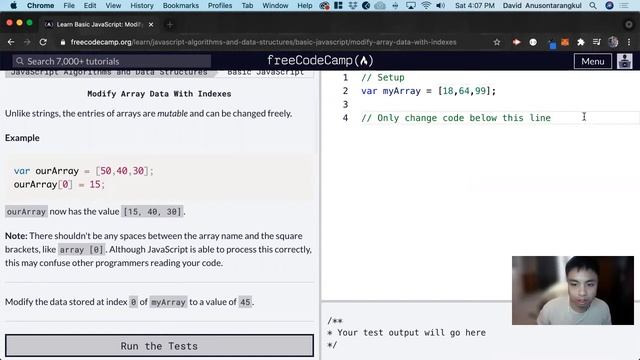Click the freeCodeCamp user avatar
Viewport: 640px width, 360px height.
[624, 61]
